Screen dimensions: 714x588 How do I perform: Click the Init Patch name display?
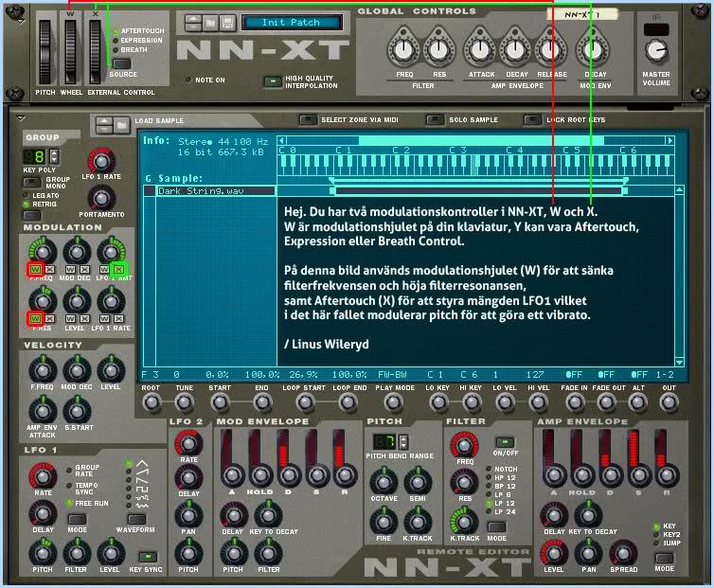click(x=292, y=23)
